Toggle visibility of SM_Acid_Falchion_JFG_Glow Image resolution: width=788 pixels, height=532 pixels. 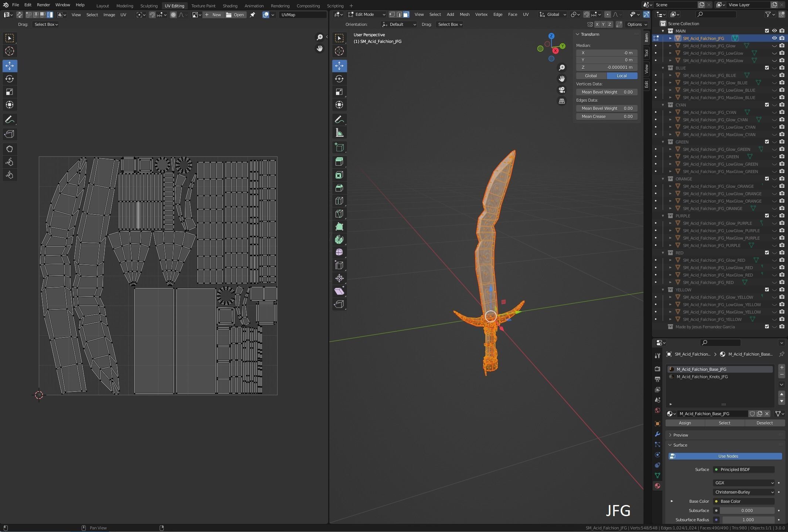(x=774, y=45)
